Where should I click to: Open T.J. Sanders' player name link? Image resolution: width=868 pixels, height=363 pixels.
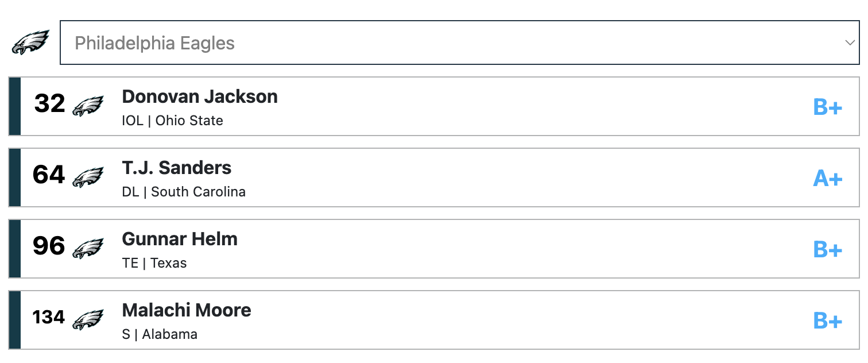(177, 168)
